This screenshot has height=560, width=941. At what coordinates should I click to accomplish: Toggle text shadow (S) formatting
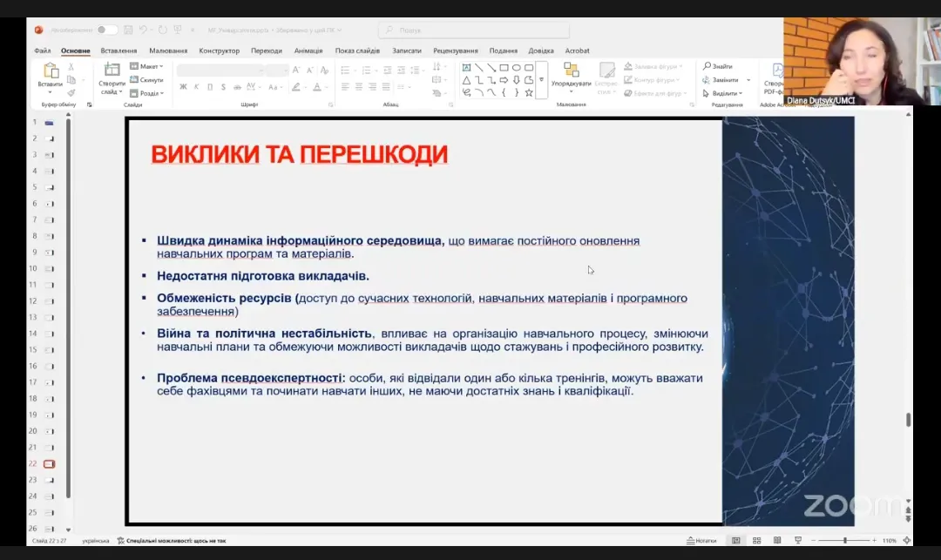coord(223,87)
